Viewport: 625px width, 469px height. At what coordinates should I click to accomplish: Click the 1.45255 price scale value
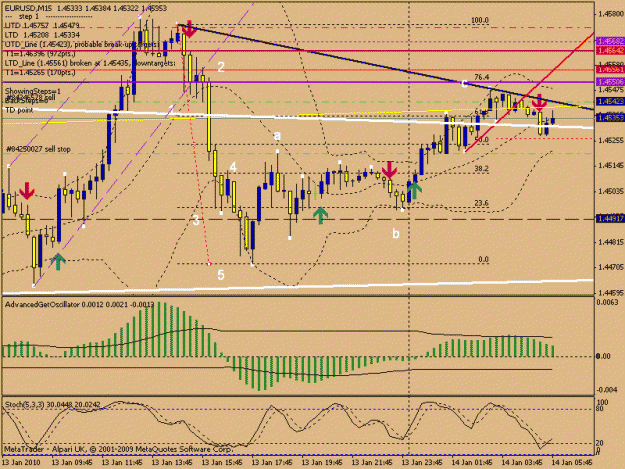click(x=611, y=140)
